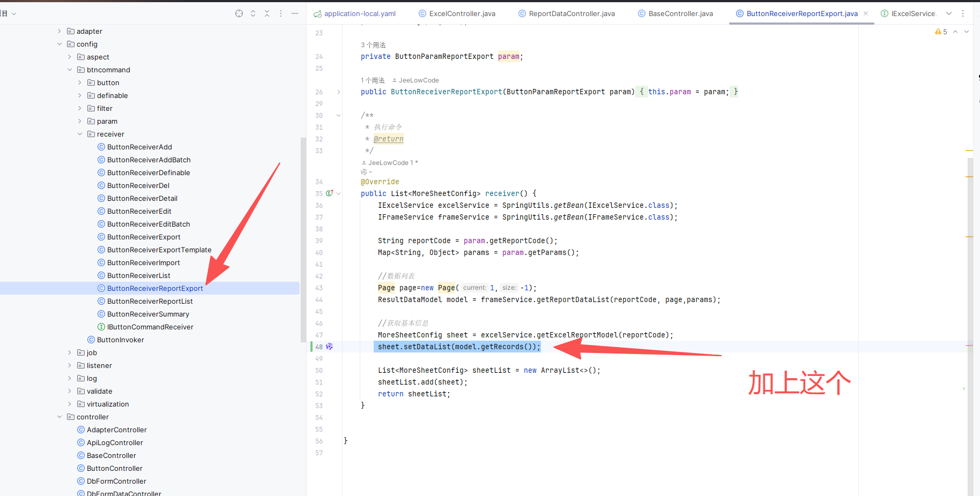Image resolution: width=980 pixels, height=496 pixels.
Task: Show hidden editor tabs dropdown
Action: point(949,13)
